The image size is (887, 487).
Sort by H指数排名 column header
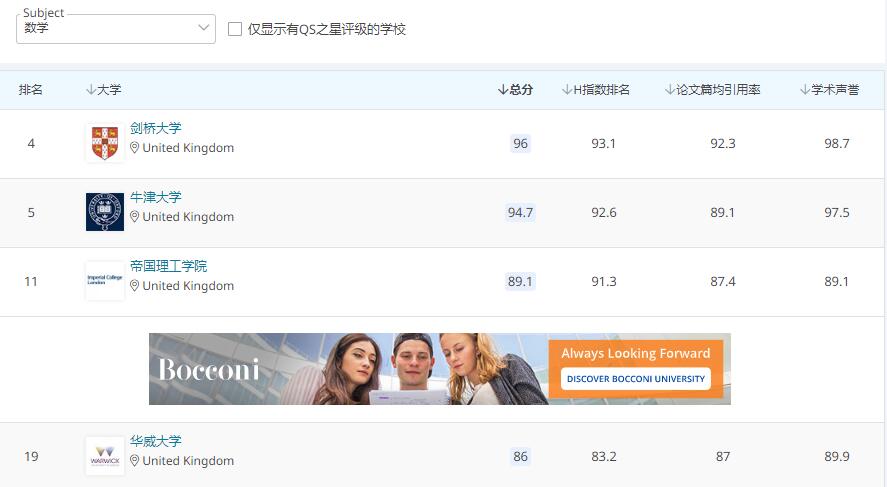pyautogui.click(x=596, y=90)
